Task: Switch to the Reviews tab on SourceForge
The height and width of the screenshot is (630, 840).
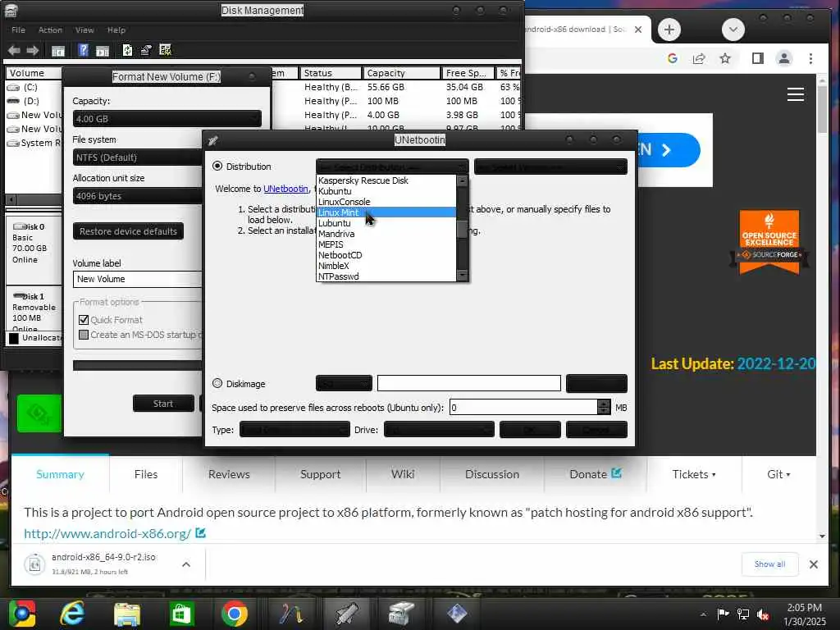Action: [x=230, y=474]
